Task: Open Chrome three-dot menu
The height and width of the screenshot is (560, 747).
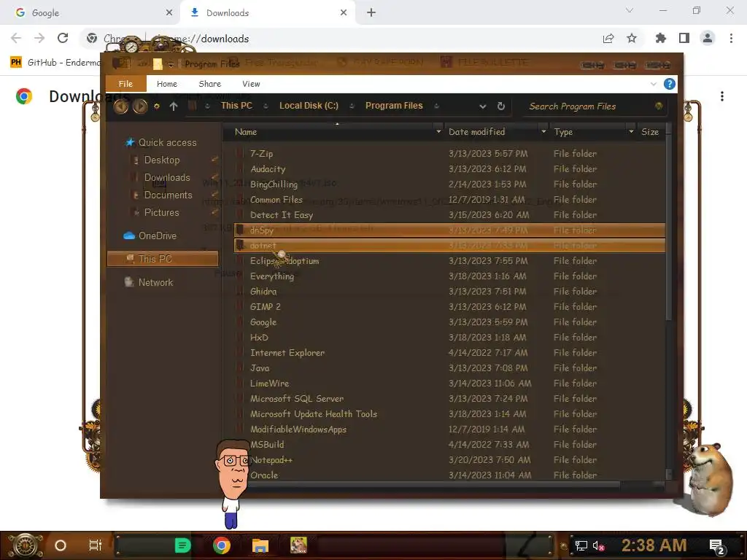Action: 731,38
